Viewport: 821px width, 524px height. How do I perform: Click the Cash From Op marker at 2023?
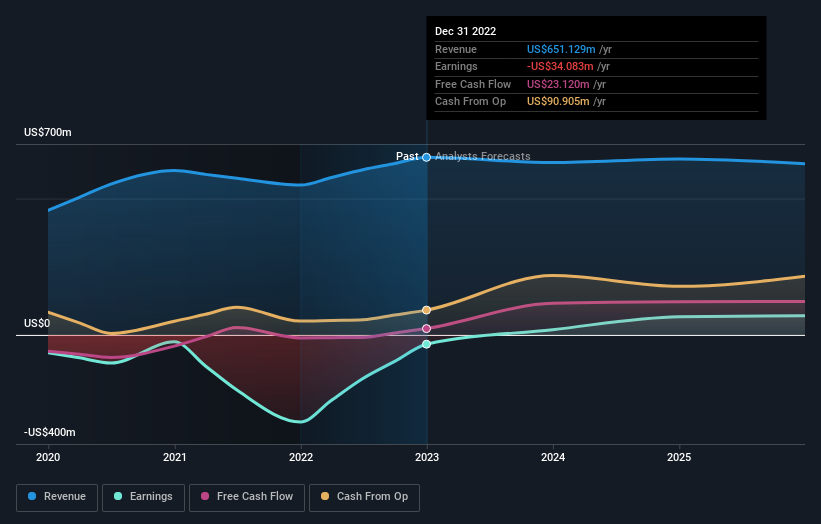(x=427, y=310)
